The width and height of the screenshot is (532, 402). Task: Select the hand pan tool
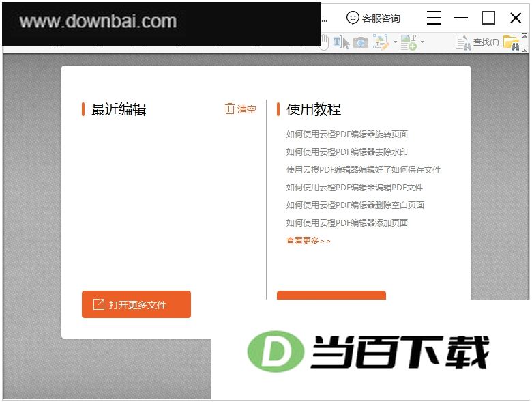325,42
